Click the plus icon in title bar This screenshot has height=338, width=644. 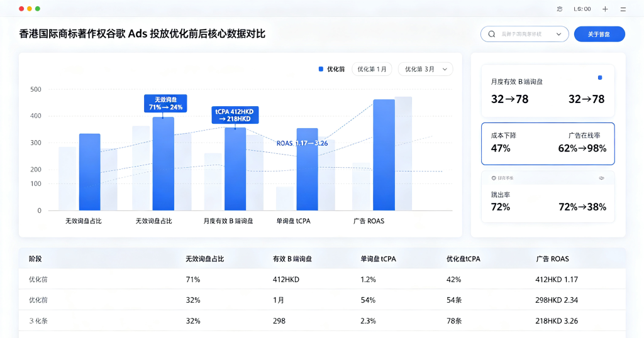[605, 9]
